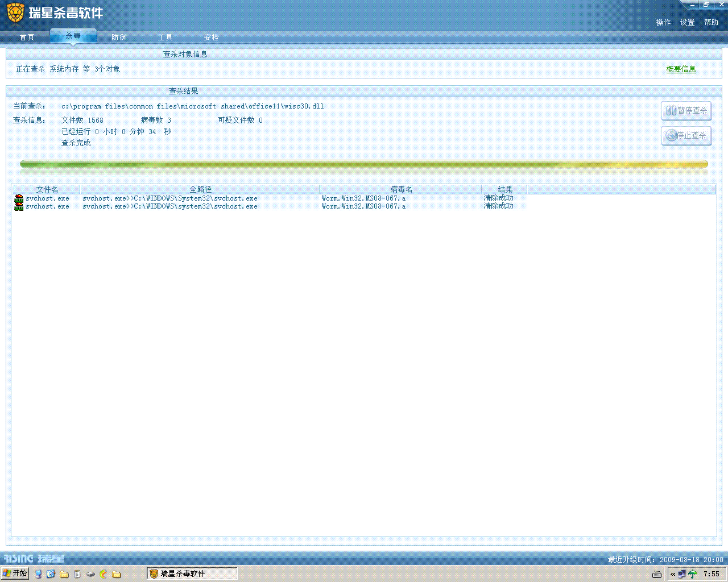Click the 停止查杀 stop button
The image size is (728, 582).
click(x=686, y=136)
